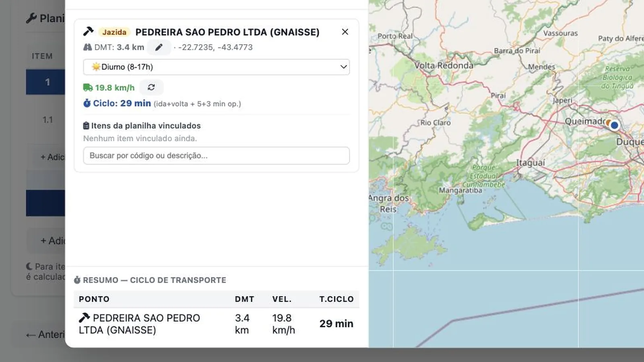Focus the 'Buscar por código ou descrição' field
This screenshot has height=362, width=644.
pyautogui.click(x=217, y=156)
